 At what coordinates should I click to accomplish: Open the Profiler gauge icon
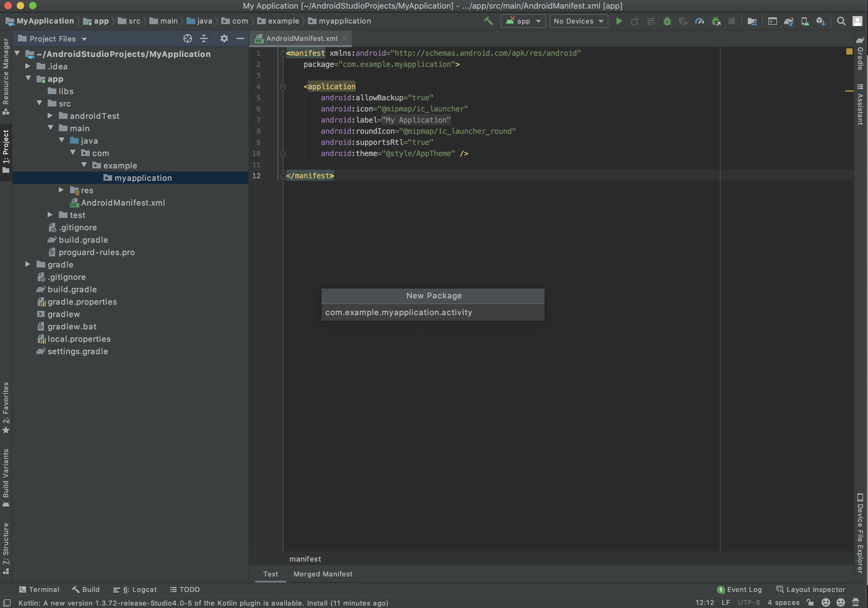tap(699, 21)
